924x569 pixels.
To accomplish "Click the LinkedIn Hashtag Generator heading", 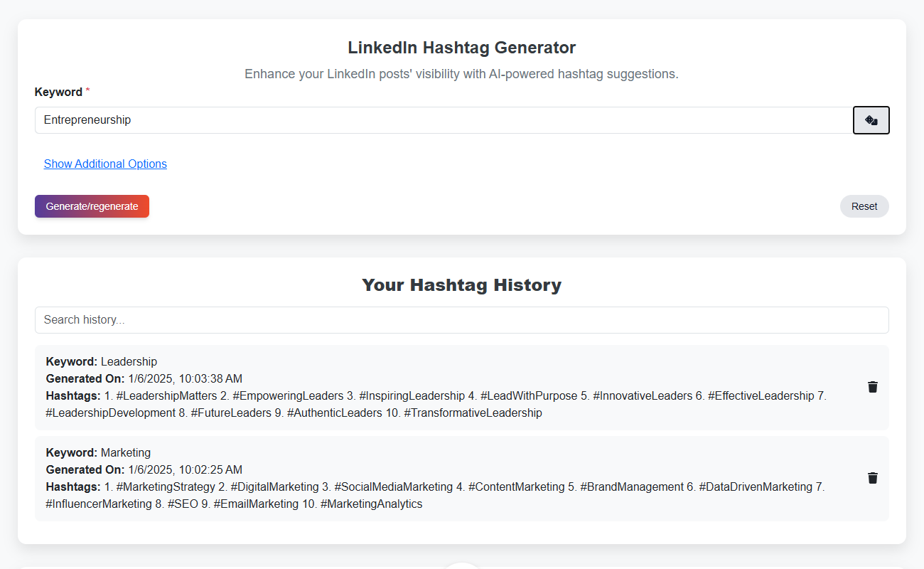I will click(462, 48).
